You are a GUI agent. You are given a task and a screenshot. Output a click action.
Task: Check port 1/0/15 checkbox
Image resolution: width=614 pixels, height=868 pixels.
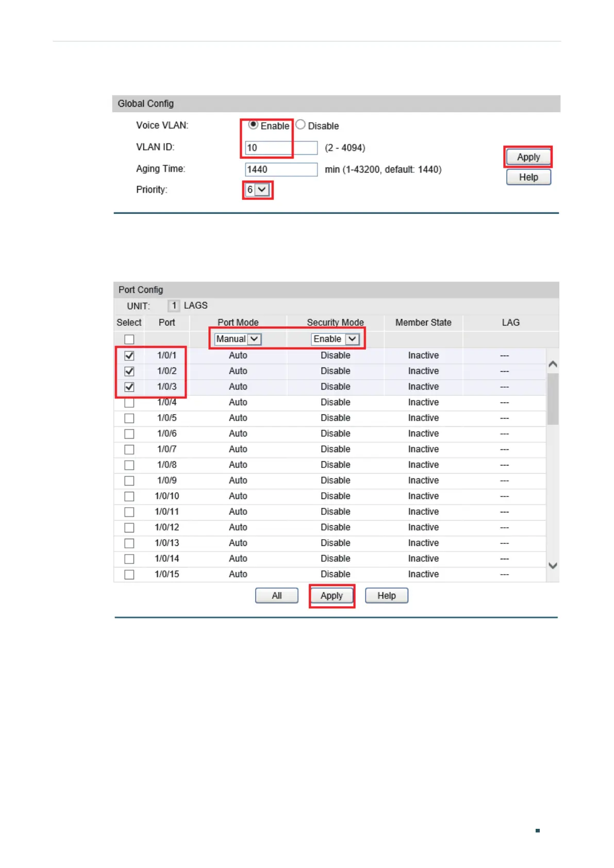[129, 574]
